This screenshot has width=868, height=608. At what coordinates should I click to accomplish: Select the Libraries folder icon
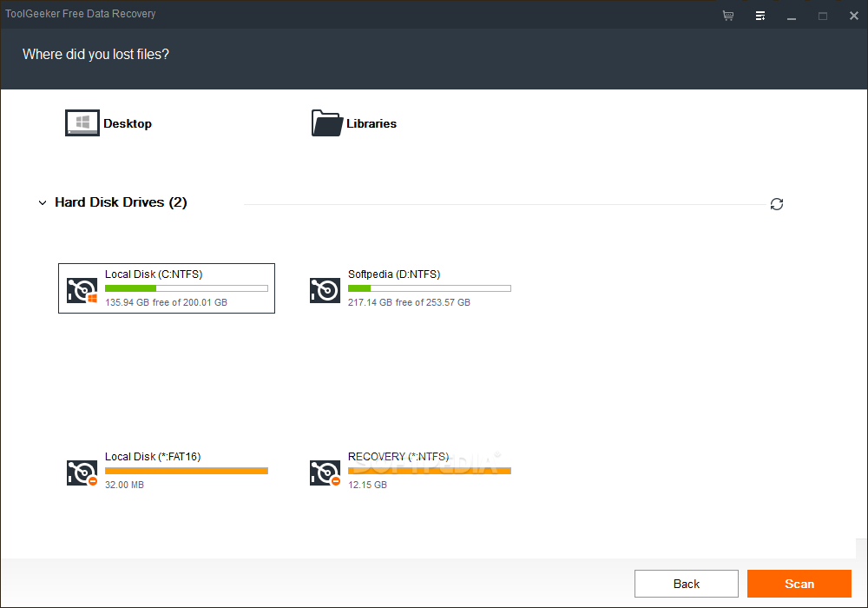(x=326, y=123)
